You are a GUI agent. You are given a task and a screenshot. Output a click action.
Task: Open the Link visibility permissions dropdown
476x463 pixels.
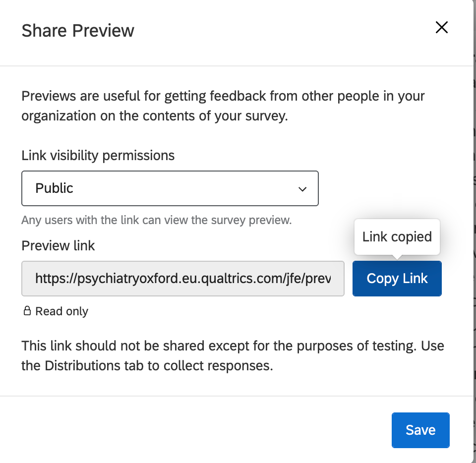[170, 188]
